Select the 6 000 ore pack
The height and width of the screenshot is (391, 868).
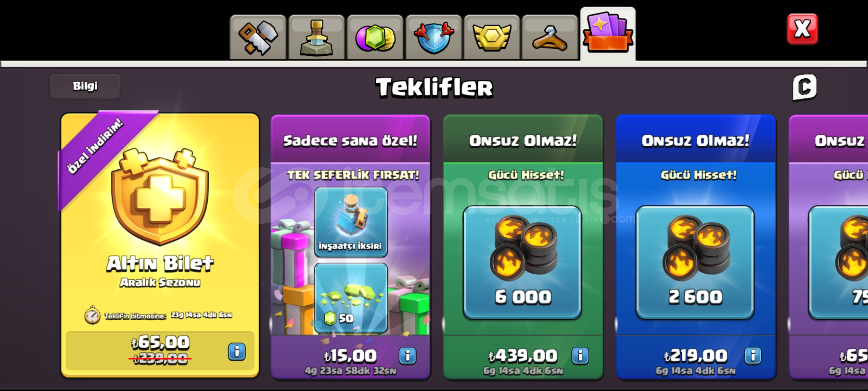pos(523,262)
